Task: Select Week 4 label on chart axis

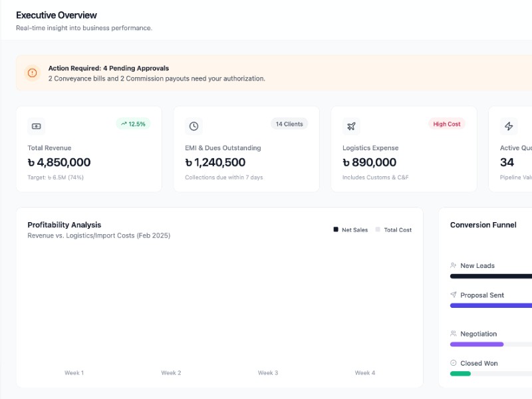Action: 364,373
